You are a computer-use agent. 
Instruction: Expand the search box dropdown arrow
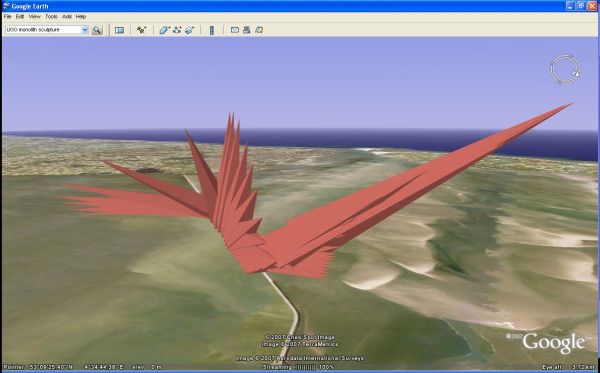click(x=85, y=30)
